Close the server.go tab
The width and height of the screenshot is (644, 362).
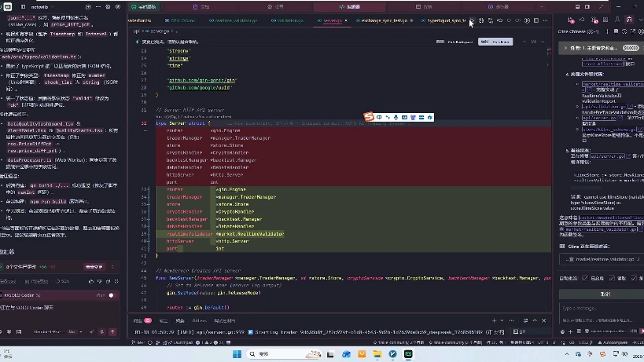tap(346, 20)
